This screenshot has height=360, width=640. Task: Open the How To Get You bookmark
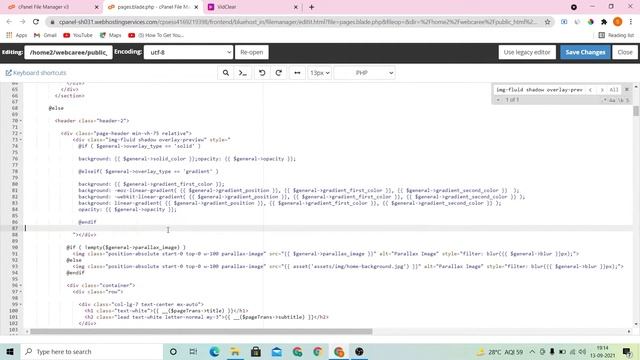click(x=156, y=35)
